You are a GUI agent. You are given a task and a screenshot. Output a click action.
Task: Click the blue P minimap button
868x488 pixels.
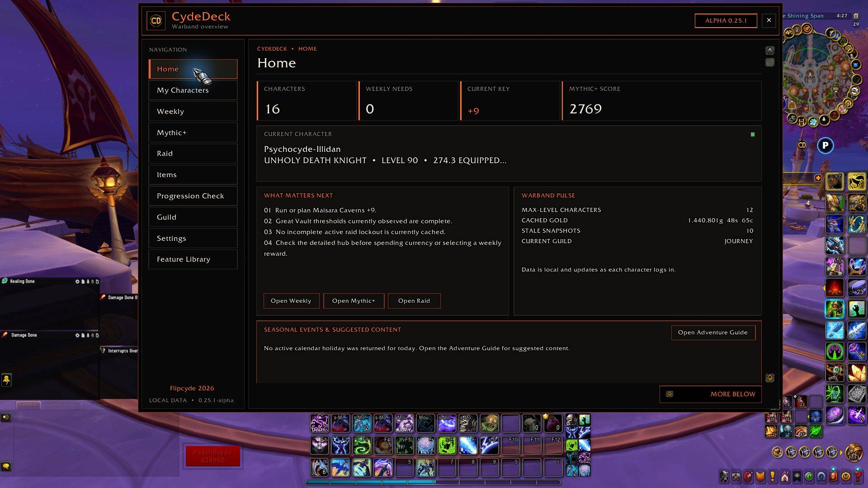coord(826,145)
